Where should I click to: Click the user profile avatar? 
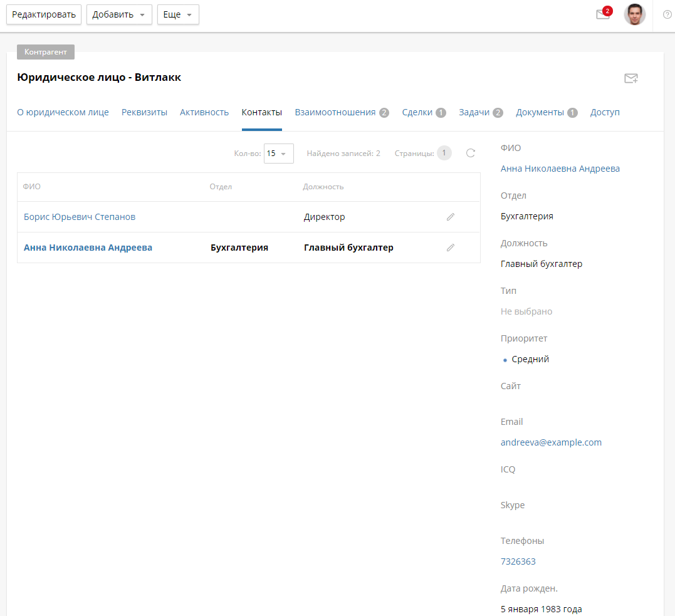pos(634,14)
